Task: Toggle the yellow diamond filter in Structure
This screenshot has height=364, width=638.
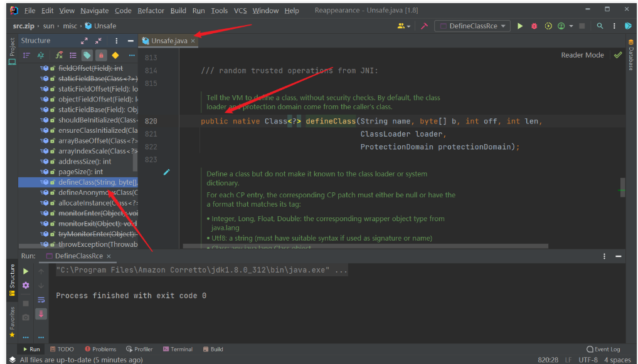Action: click(115, 55)
